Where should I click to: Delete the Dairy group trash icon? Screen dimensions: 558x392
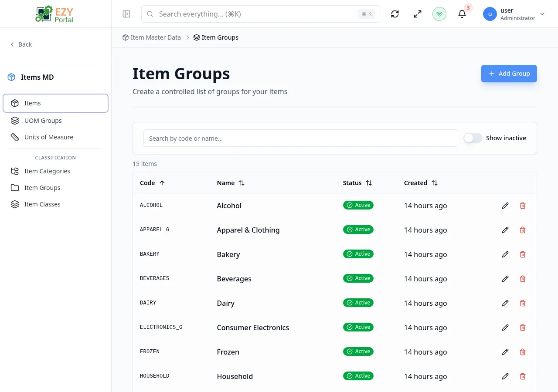click(523, 303)
